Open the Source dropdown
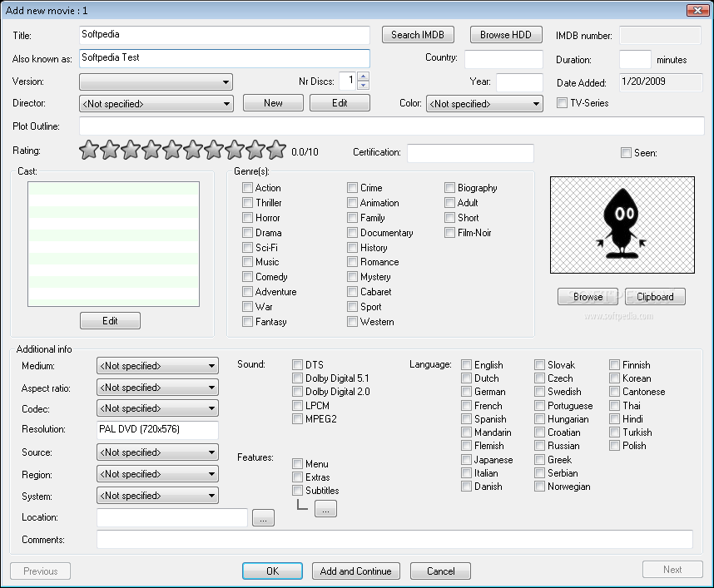This screenshot has height=588, width=714. pyautogui.click(x=157, y=452)
